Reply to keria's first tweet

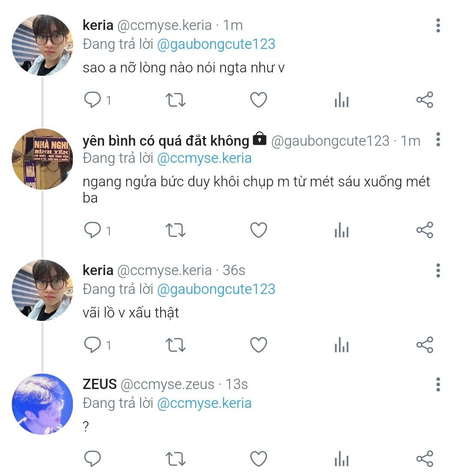click(92, 100)
